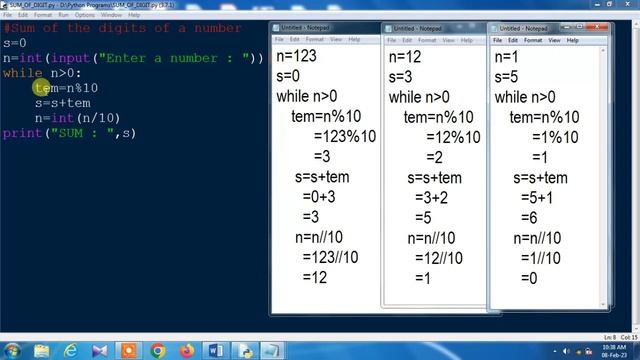Viewport: 640px width, 360px height.
Task: Launch Internet Explorer from the taskbar
Action: click(71, 351)
